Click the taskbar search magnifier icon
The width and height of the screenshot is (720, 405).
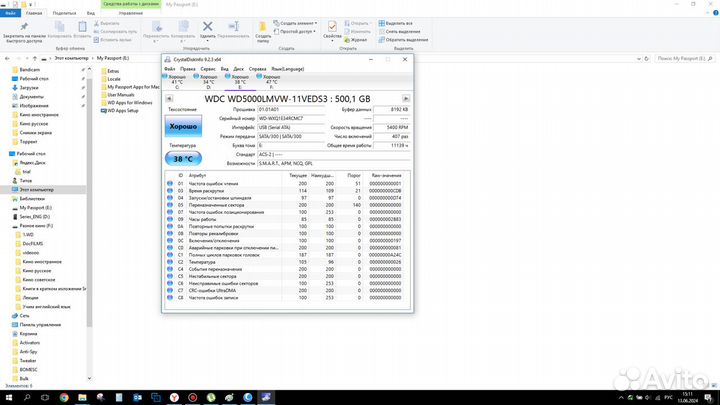pyautogui.click(x=27, y=398)
